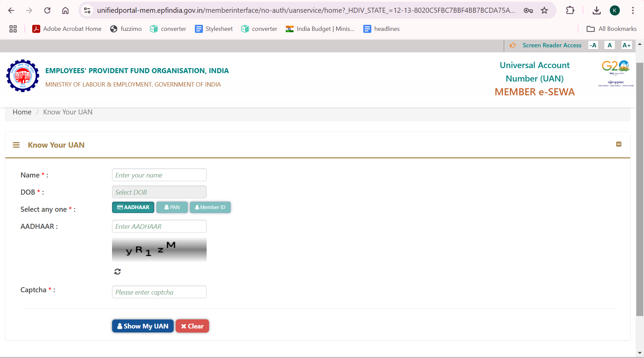Select PAN as the identification option
Image resolution: width=644 pixels, height=358 pixels.
172,207
